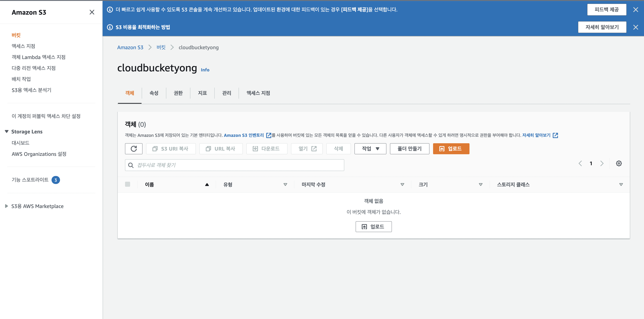Close the Amazon S3 sidebar panel
This screenshot has height=319, width=644.
pyautogui.click(x=92, y=12)
